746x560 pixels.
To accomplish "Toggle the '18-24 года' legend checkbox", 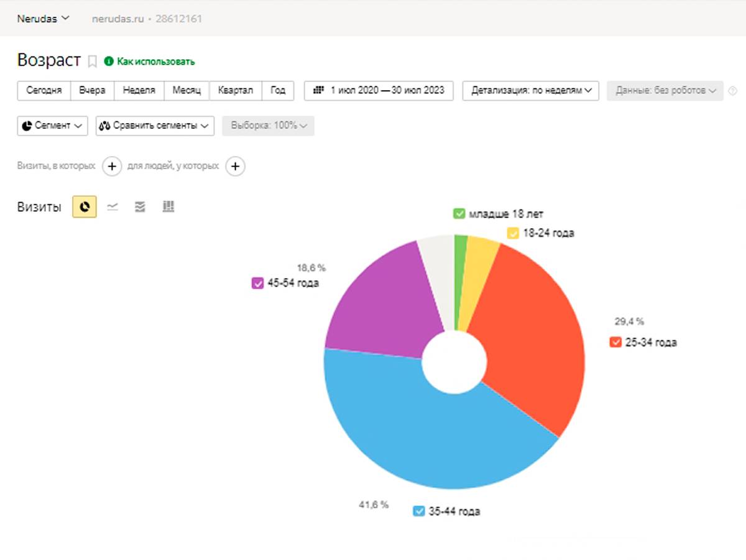I will (x=513, y=234).
